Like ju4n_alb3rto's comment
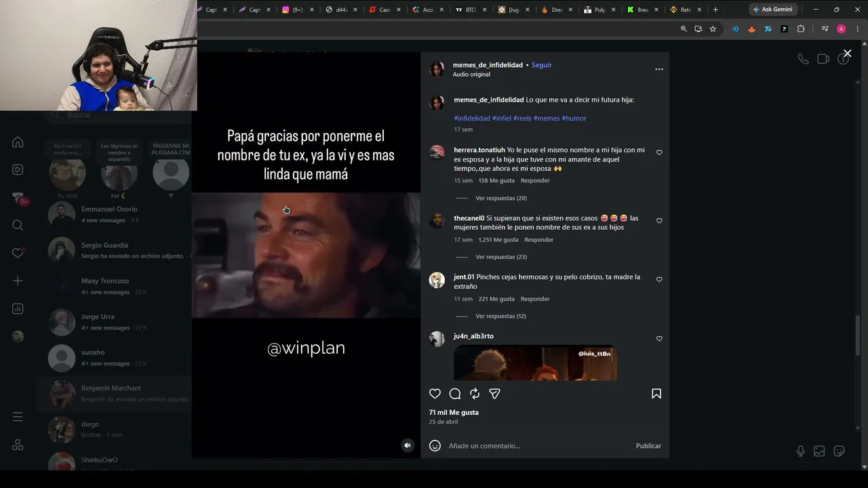Viewport: 868px width, 488px height. point(659,339)
